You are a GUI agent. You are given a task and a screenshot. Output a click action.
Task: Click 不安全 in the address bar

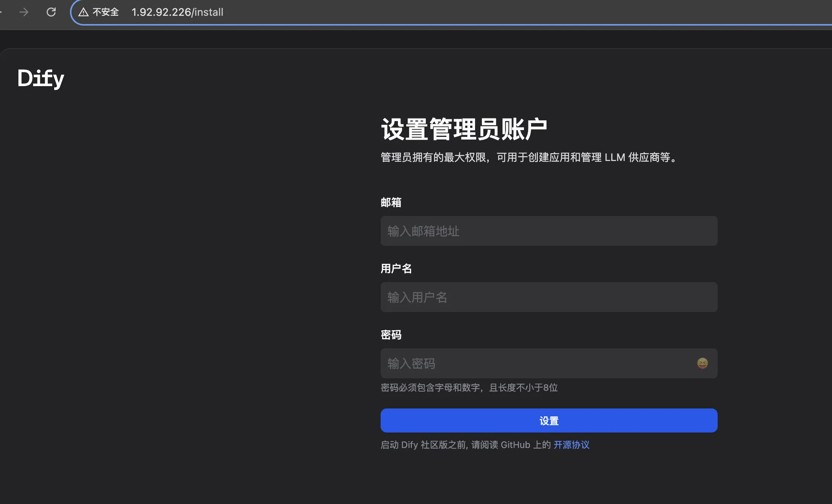(106, 12)
